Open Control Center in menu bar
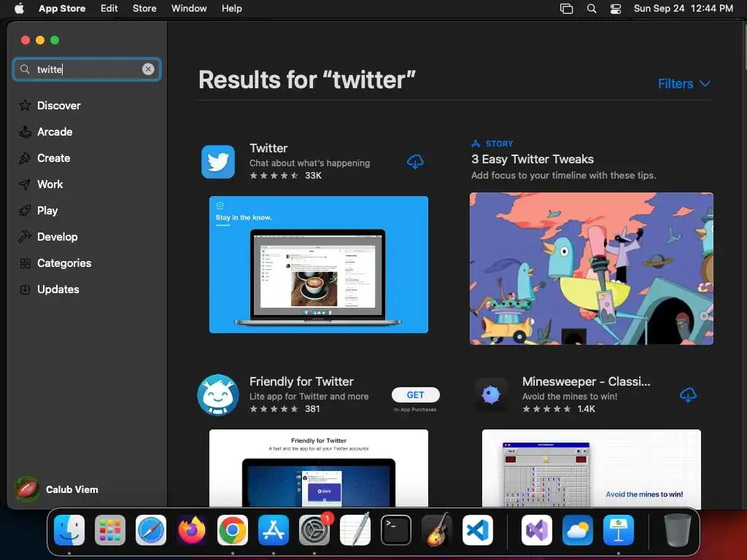 [616, 8]
